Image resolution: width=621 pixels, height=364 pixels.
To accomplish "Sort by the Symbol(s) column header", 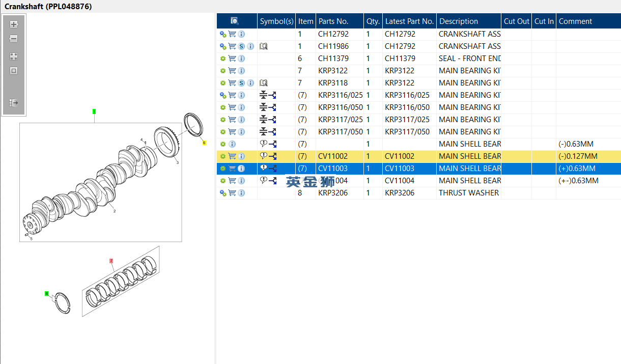I will [276, 21].
